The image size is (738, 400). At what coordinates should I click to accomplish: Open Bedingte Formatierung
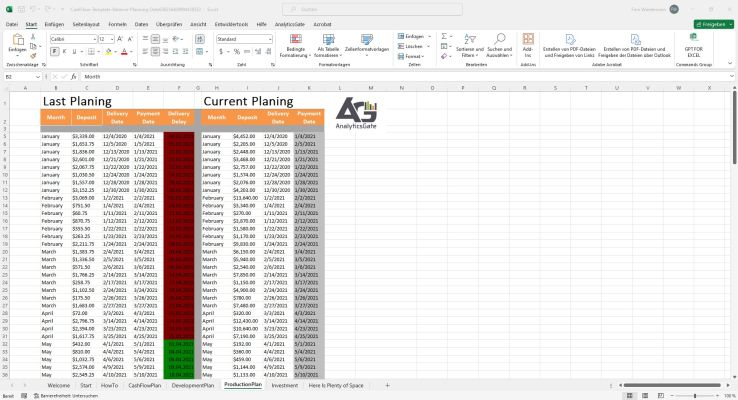[296, 40]
